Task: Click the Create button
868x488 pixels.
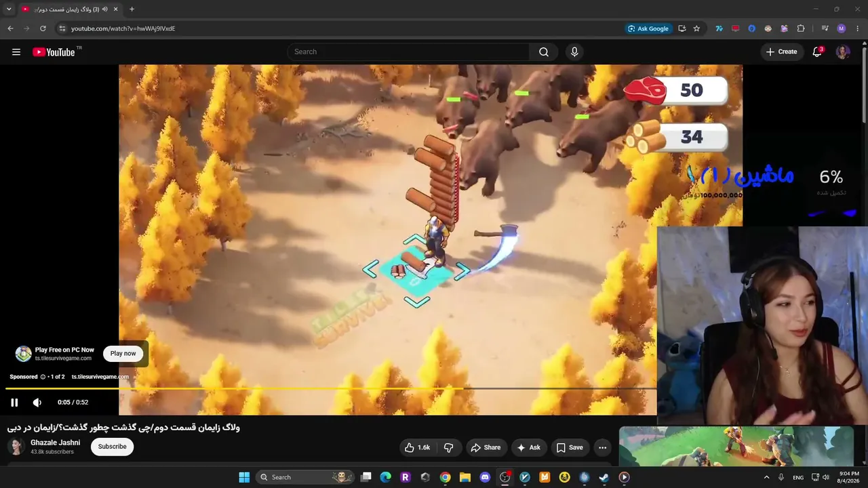Action: pos(781,52)
